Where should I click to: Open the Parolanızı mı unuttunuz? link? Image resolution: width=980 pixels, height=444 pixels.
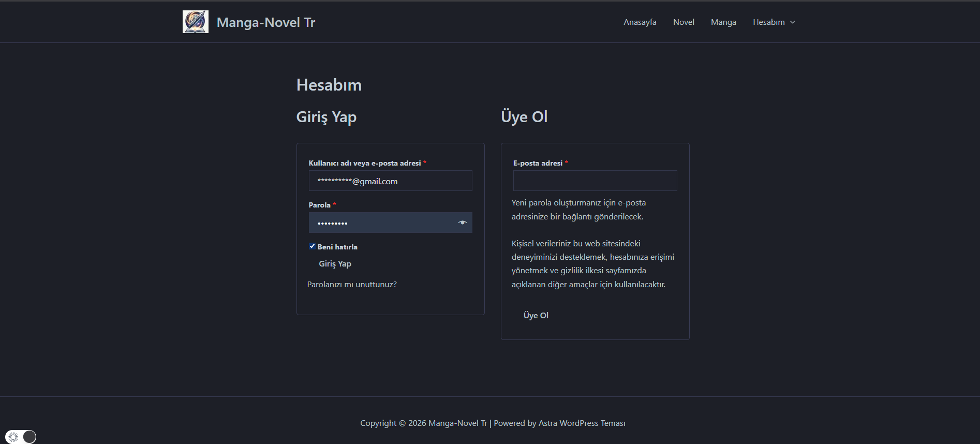[352, 285]
